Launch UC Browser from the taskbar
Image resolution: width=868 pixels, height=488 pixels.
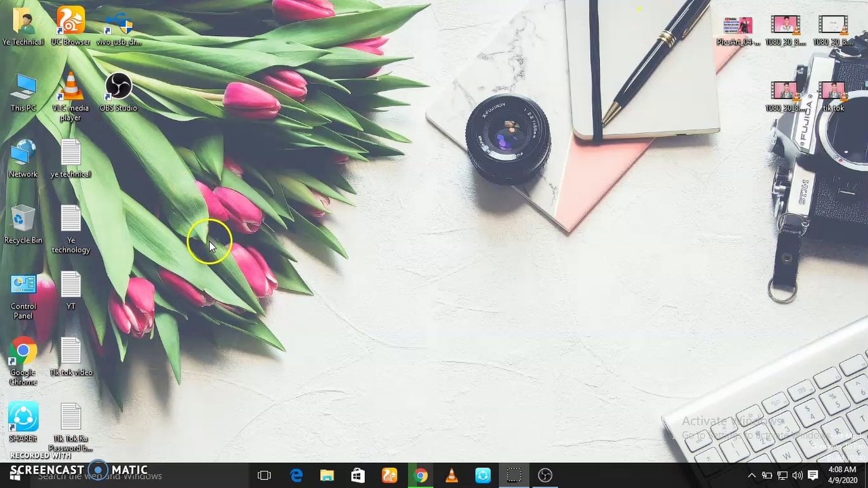(x=389, y=476)
